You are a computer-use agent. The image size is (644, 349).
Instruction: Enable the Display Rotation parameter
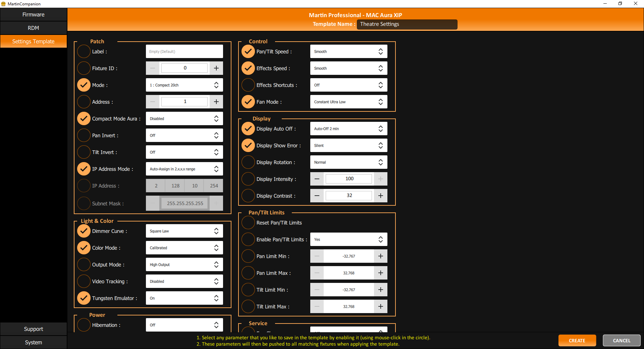(248, 162)
